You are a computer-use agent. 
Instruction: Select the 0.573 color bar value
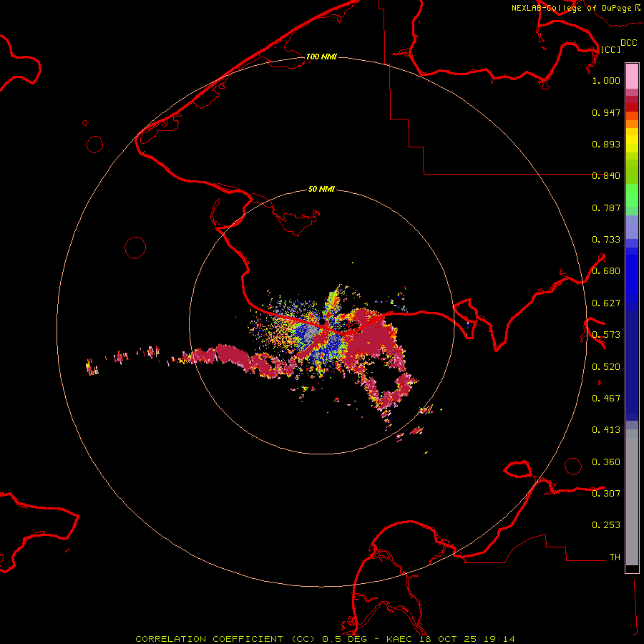pos(606,335)
